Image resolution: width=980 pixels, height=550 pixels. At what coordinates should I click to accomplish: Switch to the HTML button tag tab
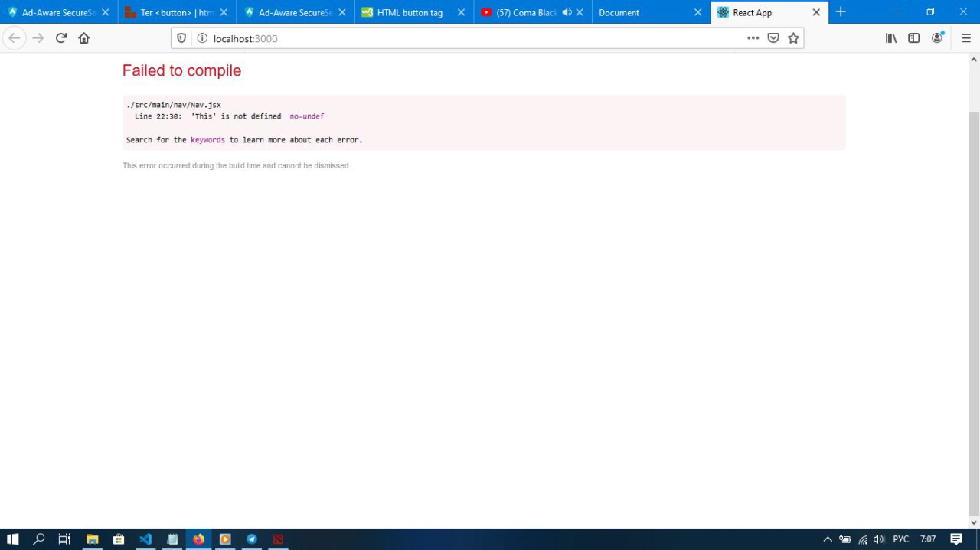409,12
